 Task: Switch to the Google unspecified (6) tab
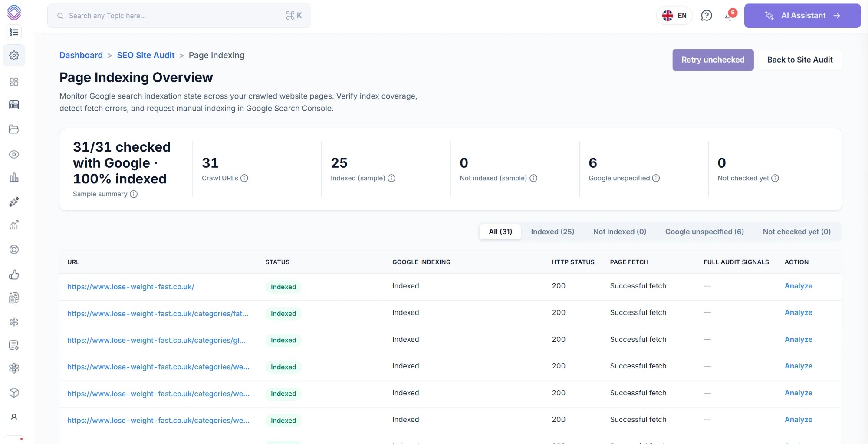(704, 232)
